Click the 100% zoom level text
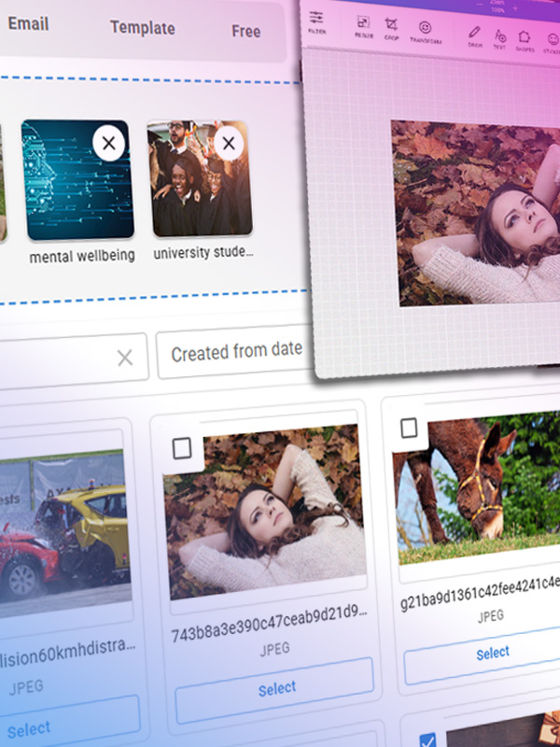Image resolution: width=560 pixels, height=747 pixels. 497,9
